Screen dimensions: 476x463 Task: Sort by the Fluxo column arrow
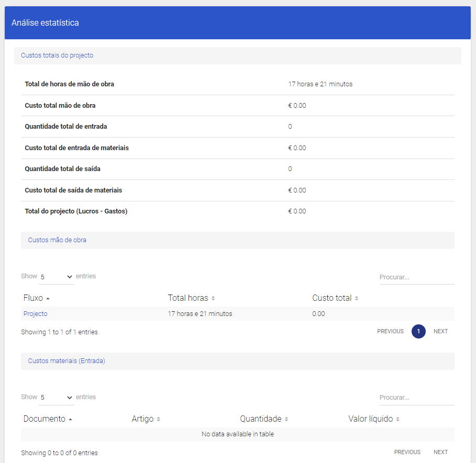pyautogui.click(x=48, y=298)
